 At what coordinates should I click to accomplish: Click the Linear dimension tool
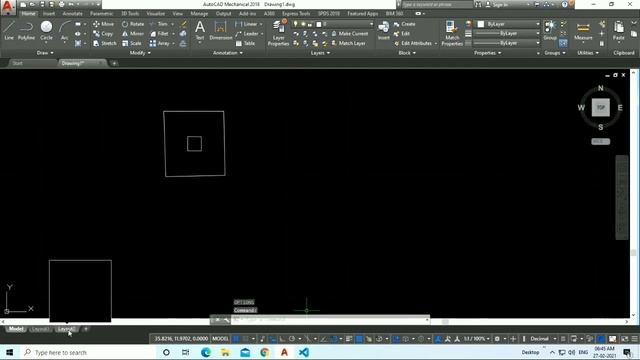point(247,24)
